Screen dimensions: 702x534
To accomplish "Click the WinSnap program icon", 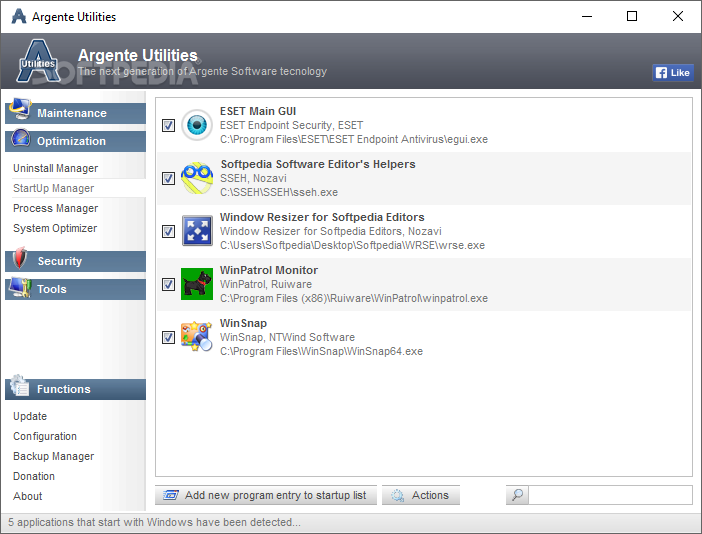I will point(197,336).
